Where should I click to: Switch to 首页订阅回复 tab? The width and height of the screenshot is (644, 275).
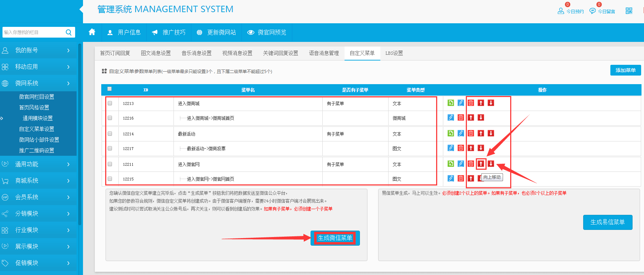click(x=115, y=53)
